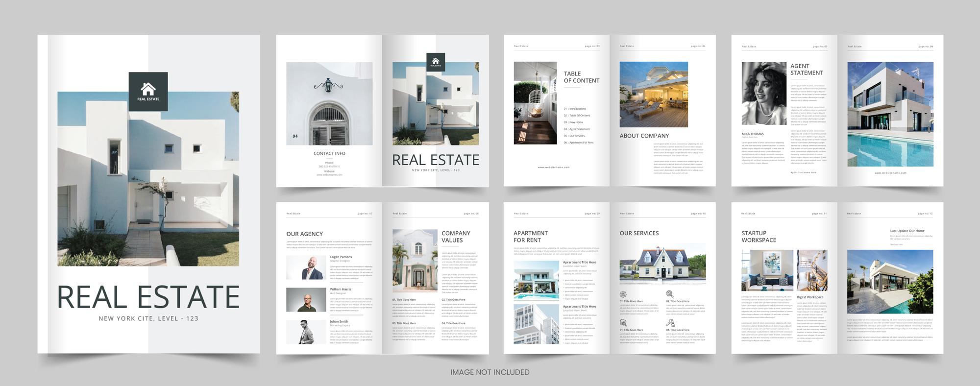Select William Harris' portrait photo

306,300
